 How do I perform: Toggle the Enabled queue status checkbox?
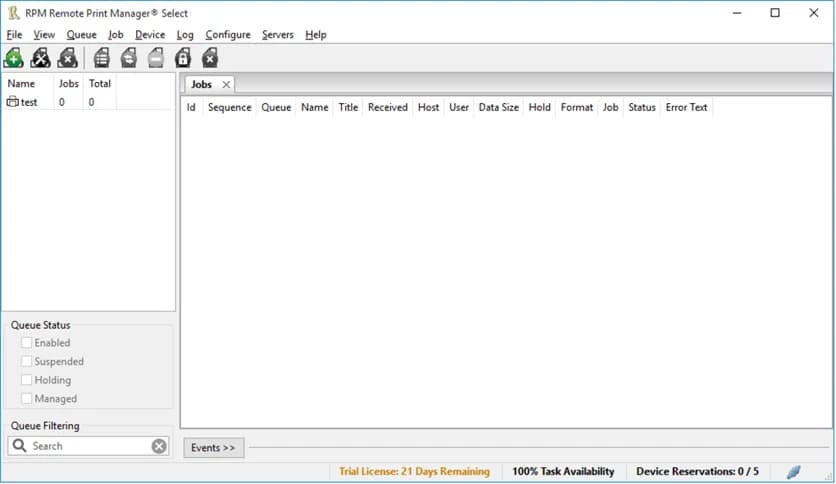[26, 342]
